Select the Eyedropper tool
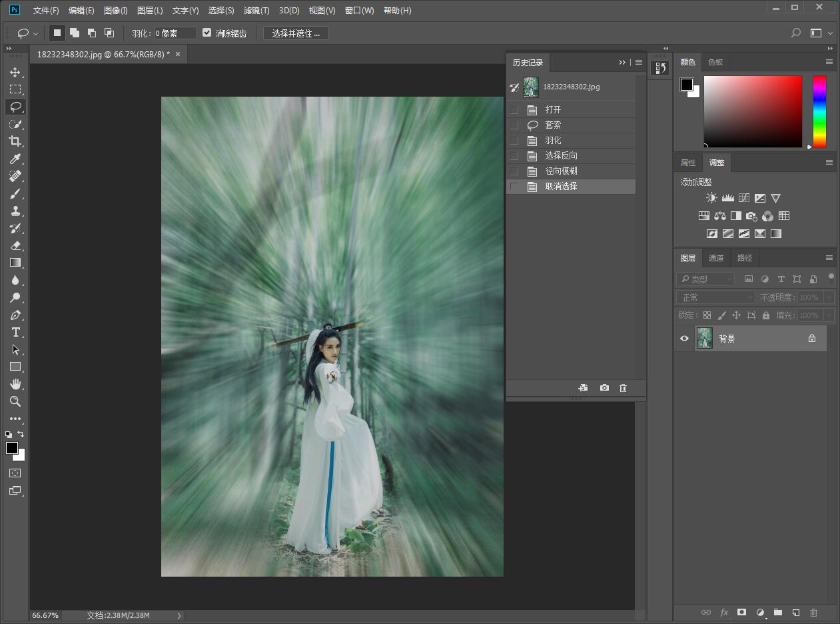This screenshot has height=624, width=840. 15,159
